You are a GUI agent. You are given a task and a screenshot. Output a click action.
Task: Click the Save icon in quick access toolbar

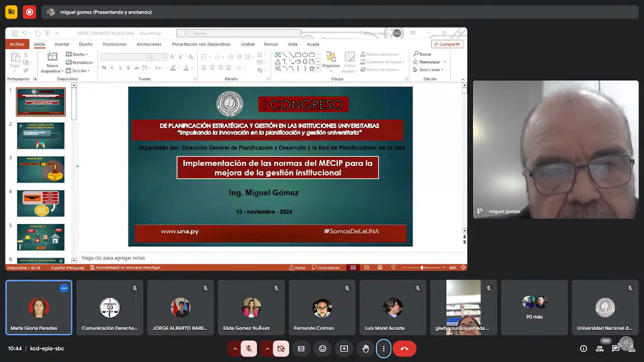pyautogui.click(x=15, y=33)
